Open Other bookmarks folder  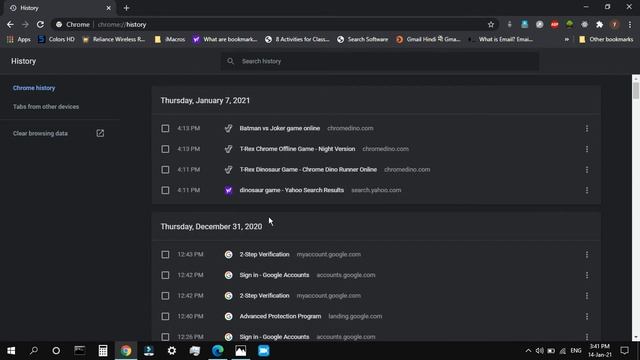point(606,40)
